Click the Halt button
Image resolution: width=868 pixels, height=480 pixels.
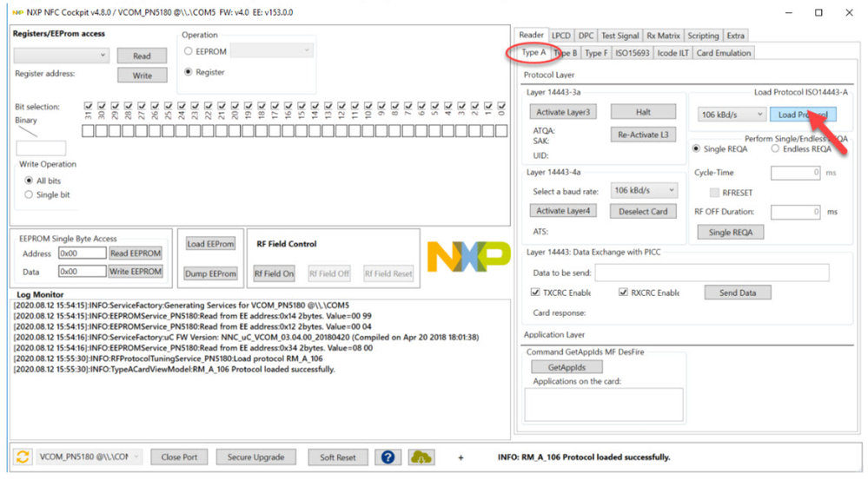point(643,112)
